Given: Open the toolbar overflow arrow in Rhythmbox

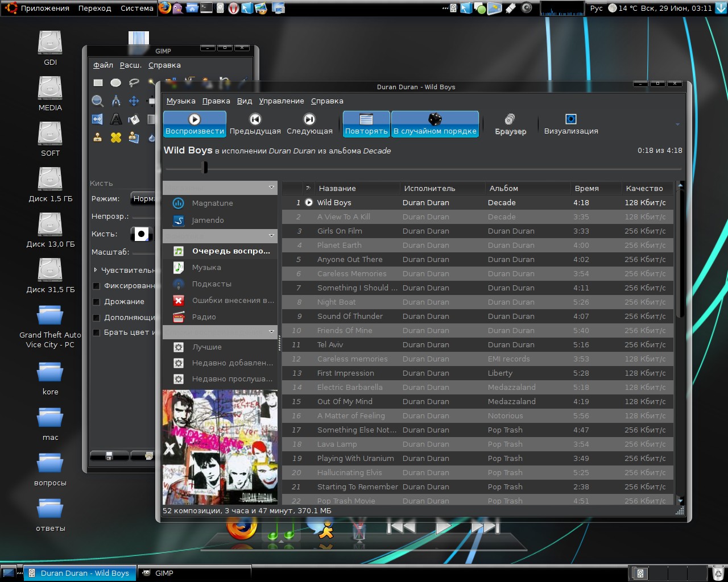Looking at the screenshot, I should click(x=677, y=124).
